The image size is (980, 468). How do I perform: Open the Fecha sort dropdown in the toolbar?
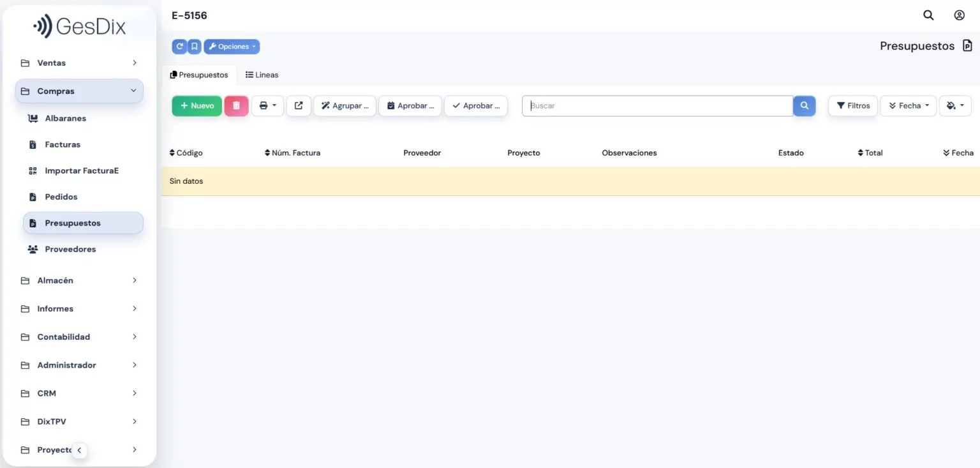click(x=909, y=106)
